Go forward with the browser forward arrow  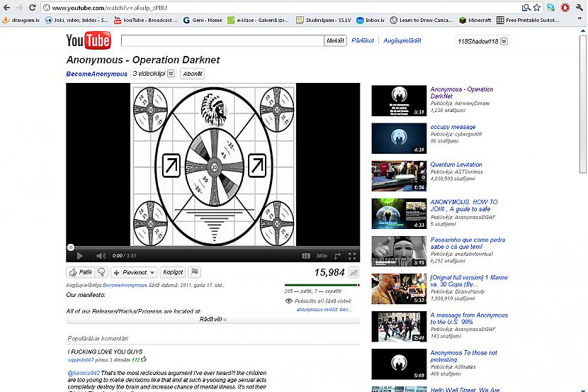[19, 8]
